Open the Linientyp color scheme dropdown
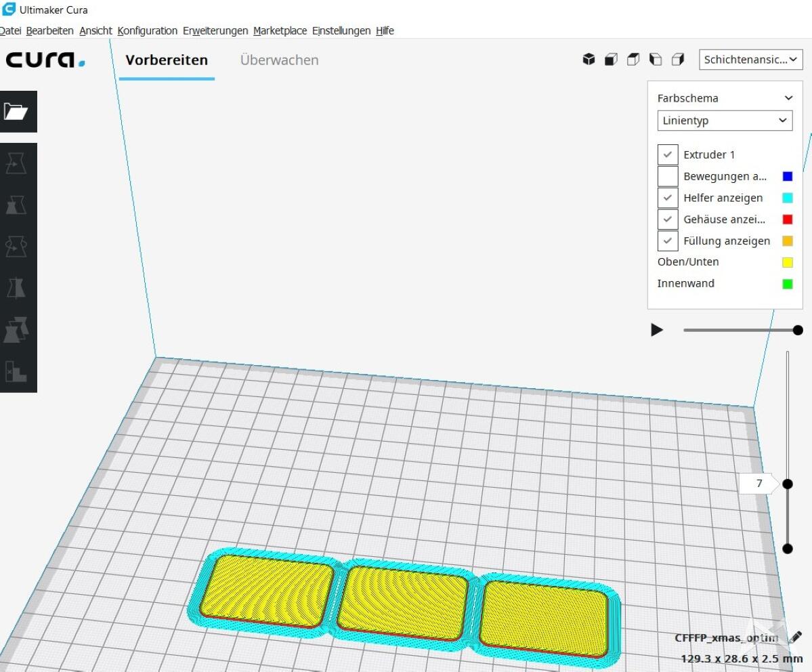Image resolution: width=812 pixels, height=672 pixels. pyautogui.click(x=725, y=121)
